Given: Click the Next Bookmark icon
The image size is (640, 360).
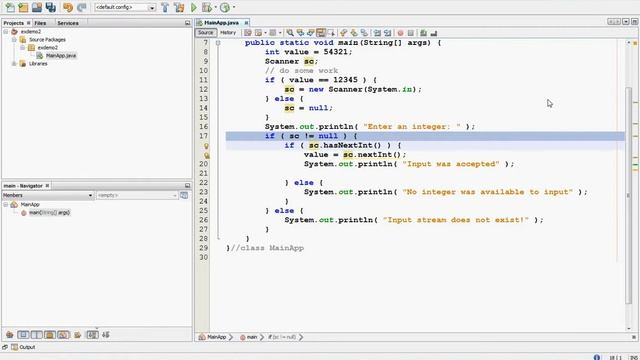Looking at the screenshot, I should pos(353,33).
